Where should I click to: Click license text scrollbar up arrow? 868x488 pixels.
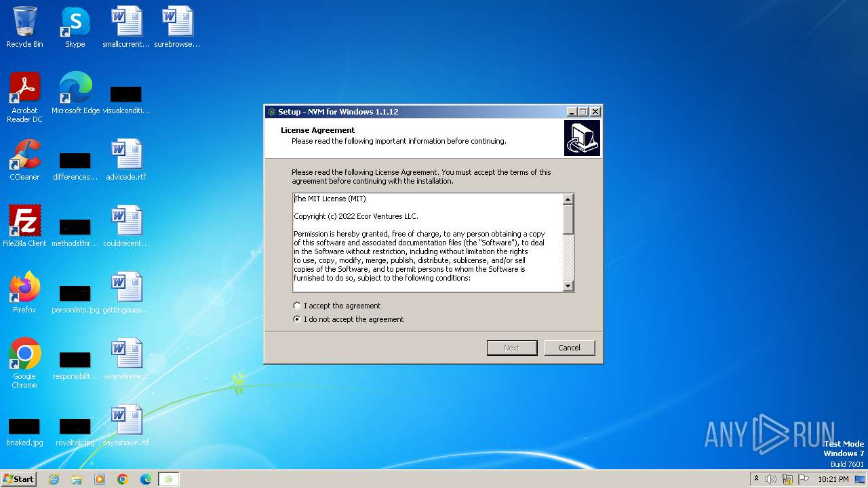(568, 199)
